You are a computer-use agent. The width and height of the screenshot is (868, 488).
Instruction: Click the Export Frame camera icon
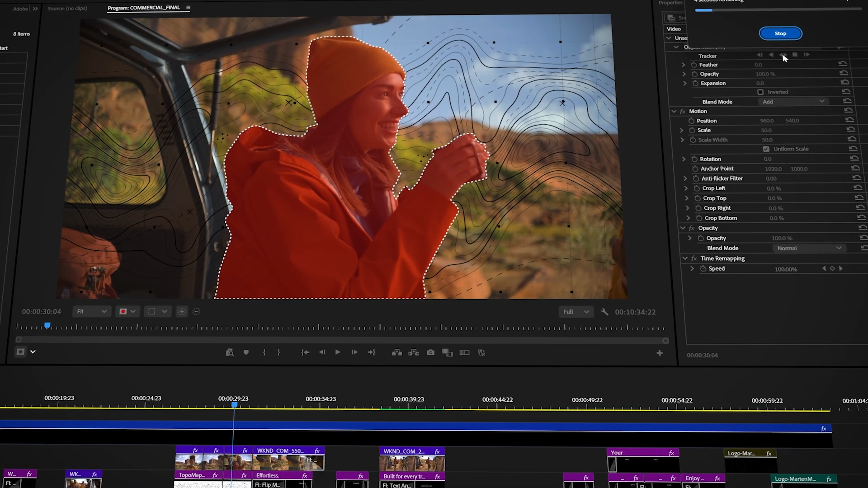[430, 352]
